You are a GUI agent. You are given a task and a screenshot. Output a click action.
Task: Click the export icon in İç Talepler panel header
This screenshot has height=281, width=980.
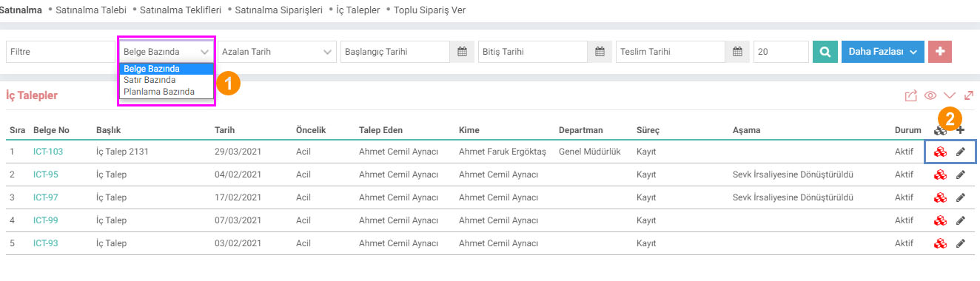coord(911,95)
